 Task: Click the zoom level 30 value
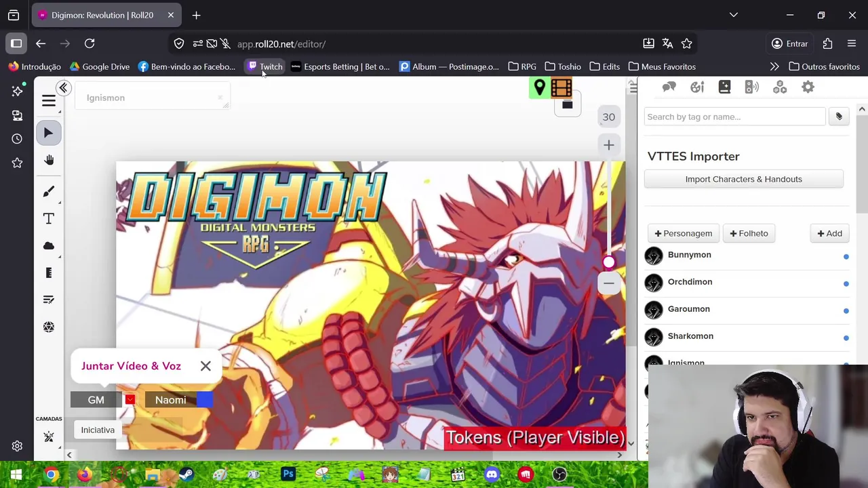(609, 117)
